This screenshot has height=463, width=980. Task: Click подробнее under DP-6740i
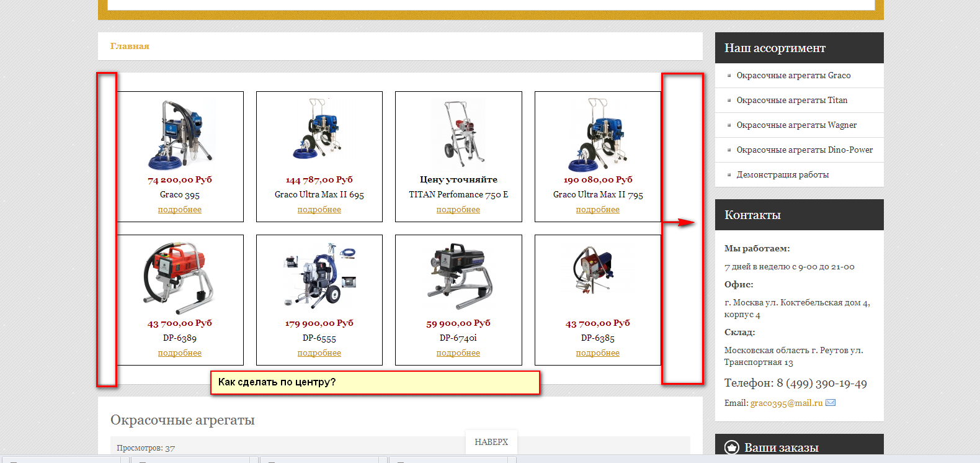458,353
